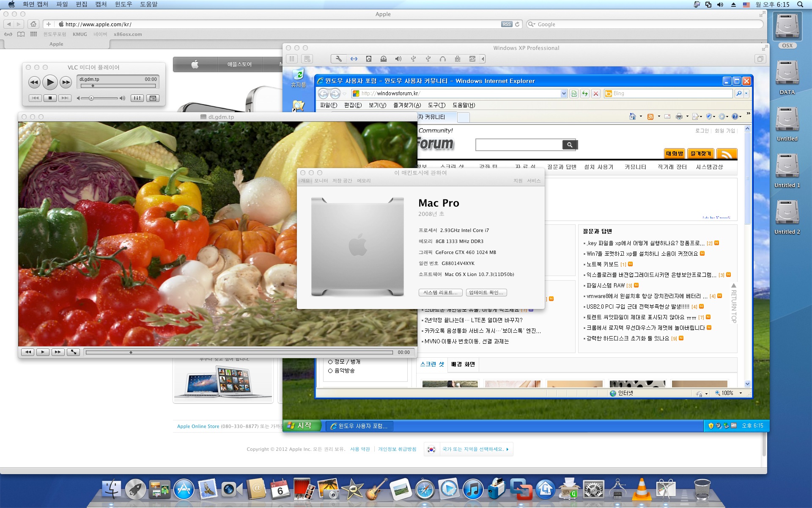Open 모니터 tab in About This Mac

pyautogui.click(x=321, y=181)
